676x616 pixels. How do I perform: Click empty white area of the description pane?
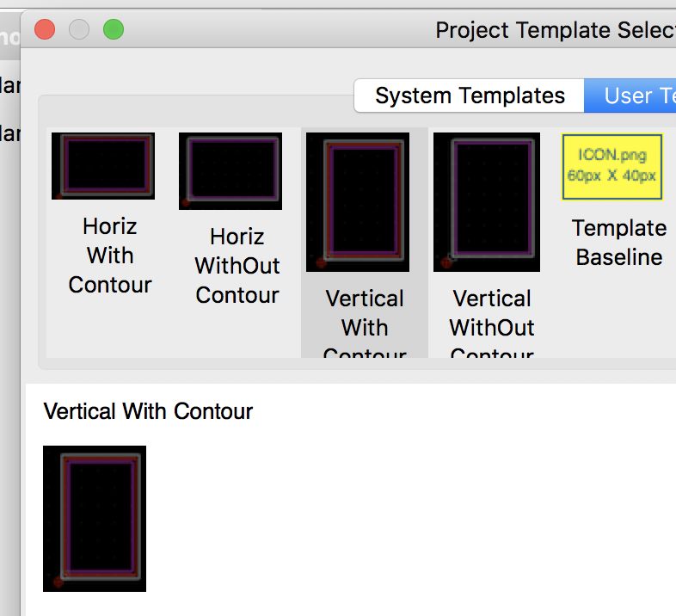[409, 518]
